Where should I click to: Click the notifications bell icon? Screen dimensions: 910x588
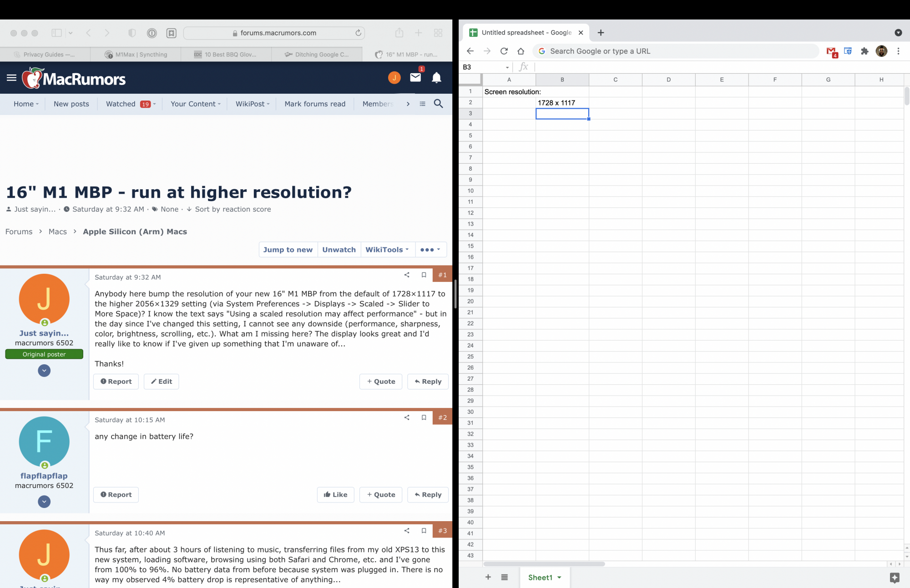tap(436, 78)
